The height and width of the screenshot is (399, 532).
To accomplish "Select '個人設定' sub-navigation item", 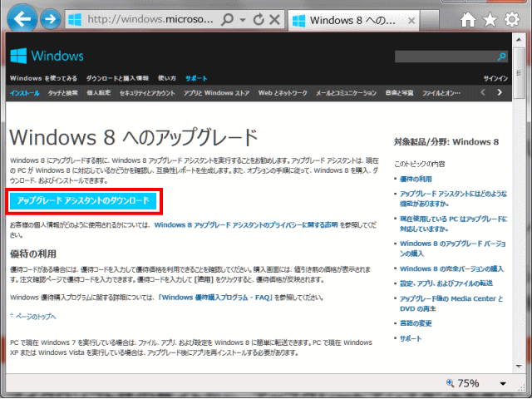I will click(99, 93).
